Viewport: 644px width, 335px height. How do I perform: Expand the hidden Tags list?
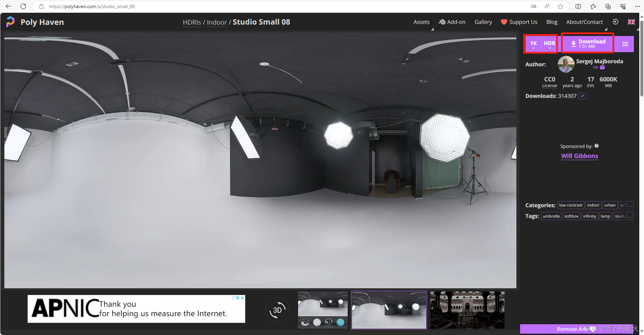click(x=630, y=216)
